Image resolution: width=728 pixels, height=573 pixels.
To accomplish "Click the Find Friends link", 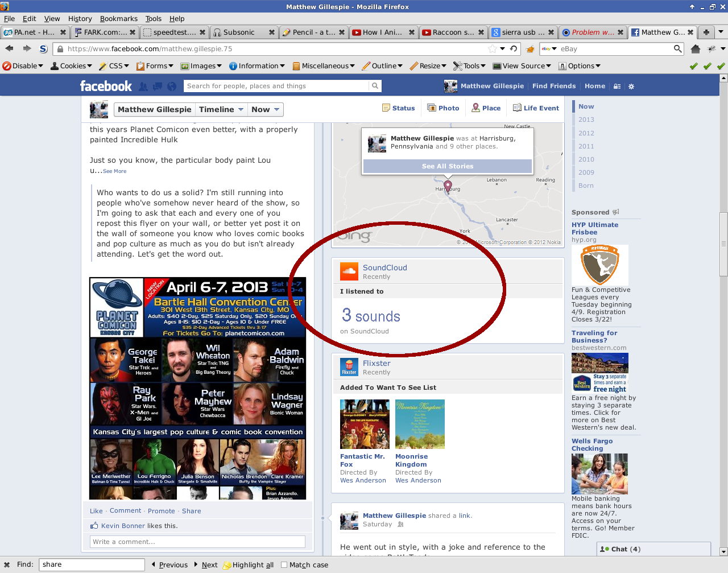I will point(554,86).
